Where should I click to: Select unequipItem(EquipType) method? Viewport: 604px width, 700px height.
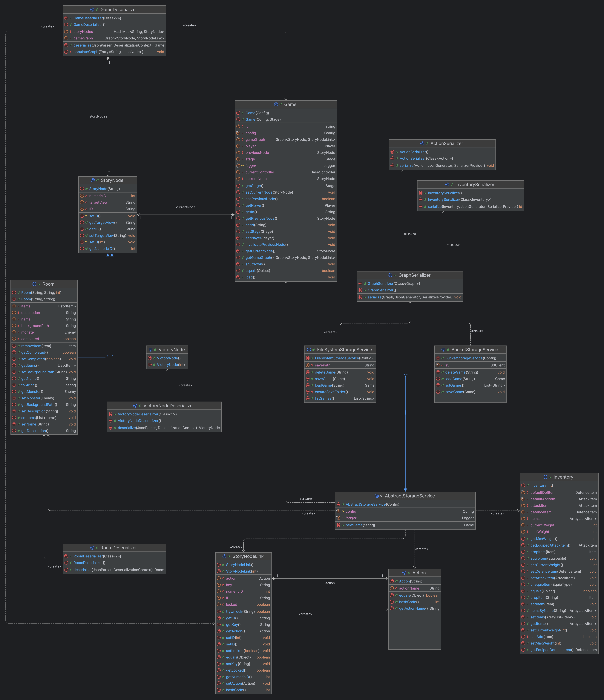(x=559, y=585)
